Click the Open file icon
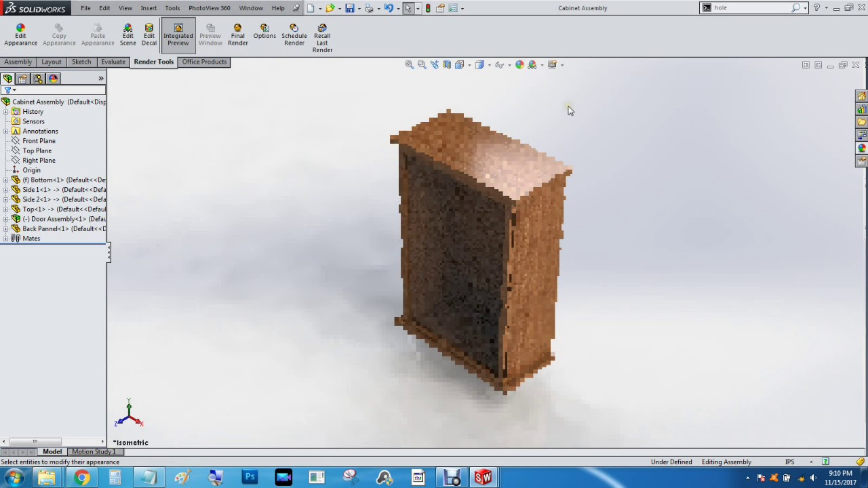The height and width of the screenshot is (488, 868). click(x=330, y=8)
